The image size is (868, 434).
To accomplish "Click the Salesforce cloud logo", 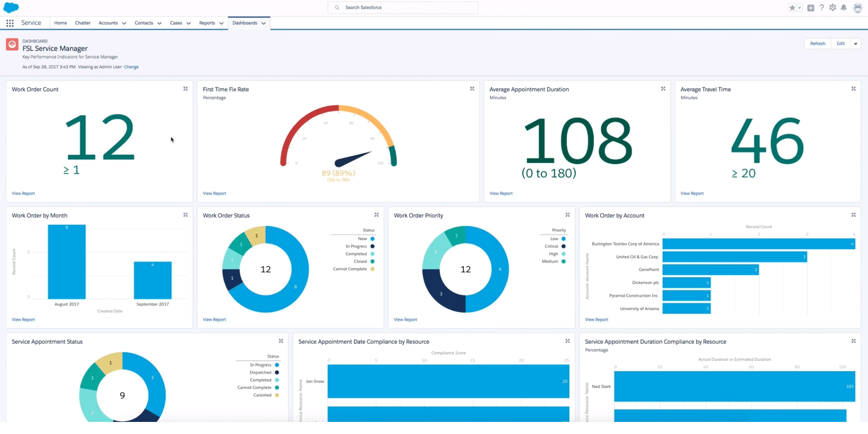I will [x=11, y=7].
